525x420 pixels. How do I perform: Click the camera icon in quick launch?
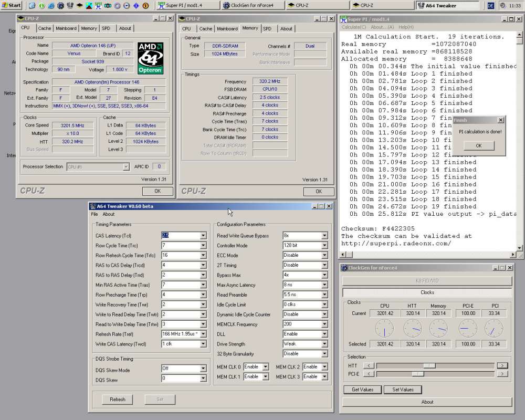click(x=108, y=5)
